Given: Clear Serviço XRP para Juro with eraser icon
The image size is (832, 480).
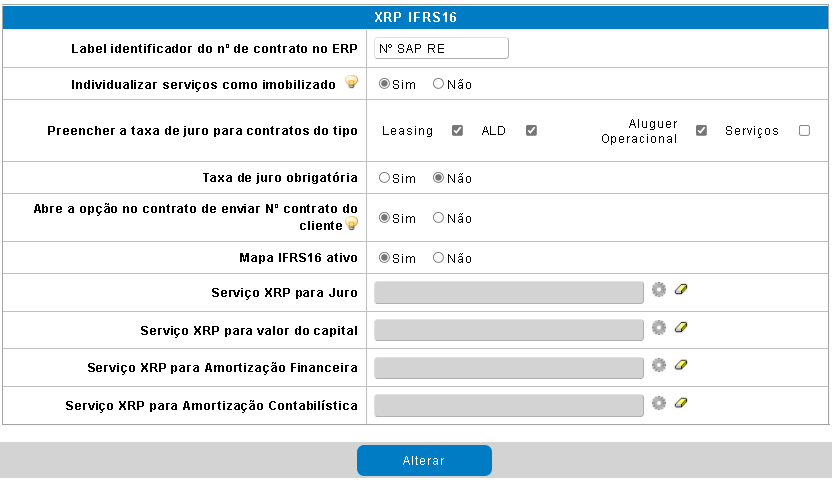Looking at the screenshot, I should tap(681, 289).
